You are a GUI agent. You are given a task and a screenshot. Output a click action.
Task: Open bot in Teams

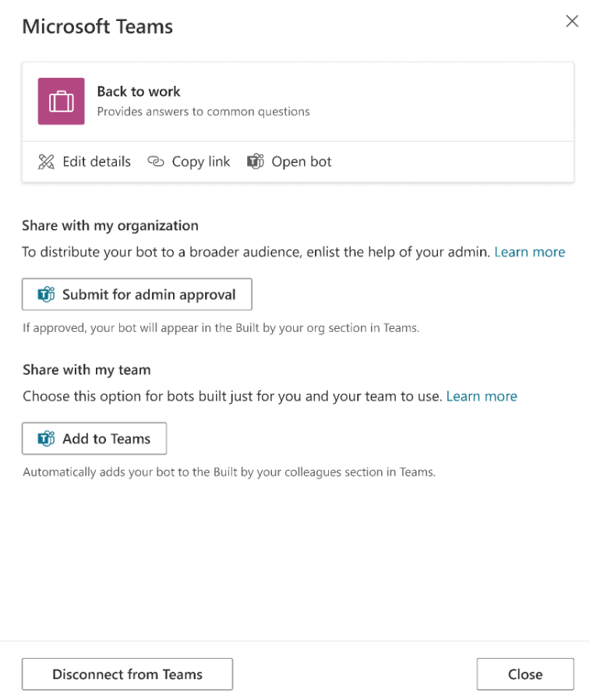(289, 161)
